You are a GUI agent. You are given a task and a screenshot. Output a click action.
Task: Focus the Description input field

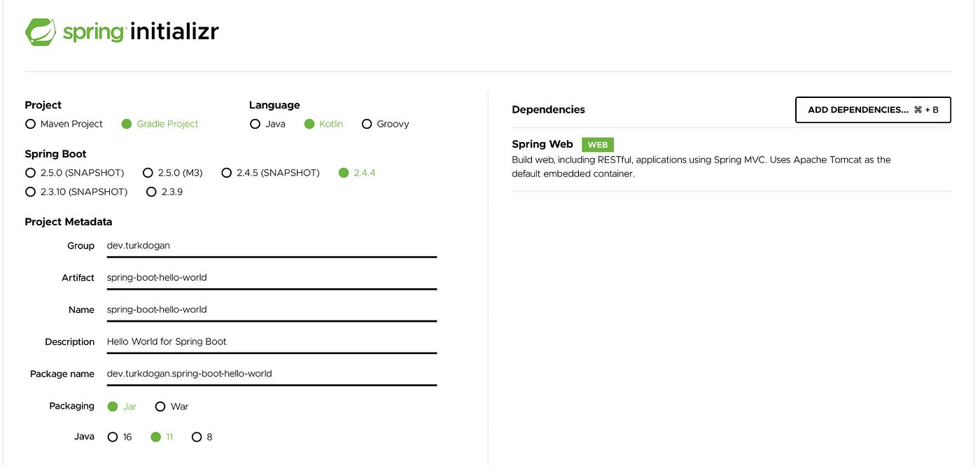(x=272, y=342)
